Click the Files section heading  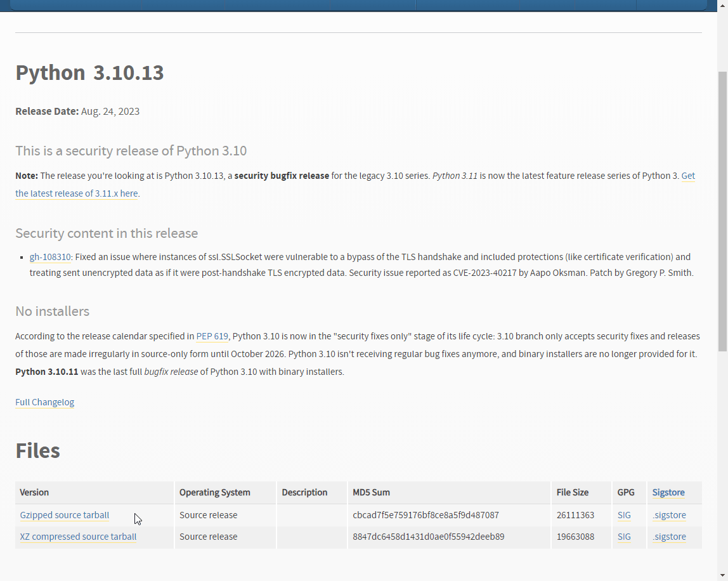[37, 451]
